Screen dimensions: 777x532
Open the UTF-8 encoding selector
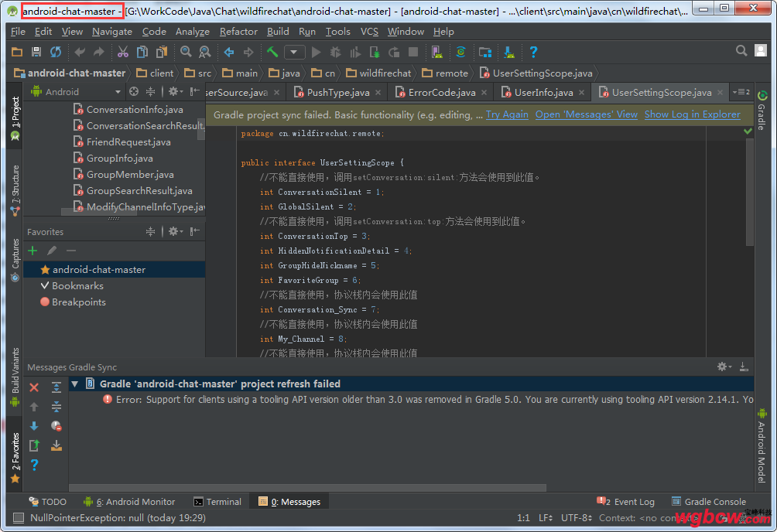pos(577,517)
